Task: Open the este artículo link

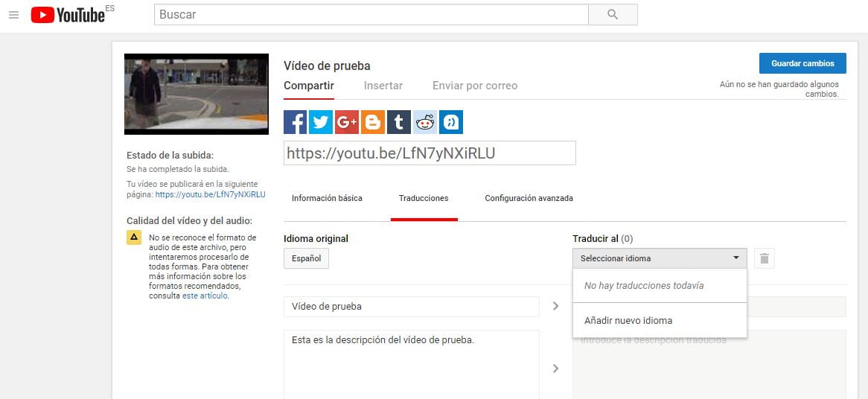Action: pyautogui.click(x=205, y=296)
